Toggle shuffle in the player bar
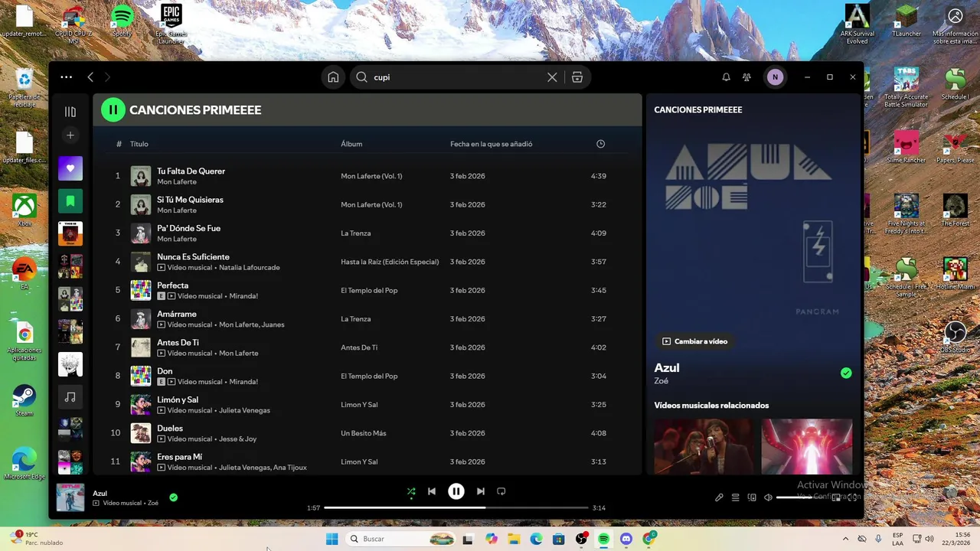 [x=411, y=492]
